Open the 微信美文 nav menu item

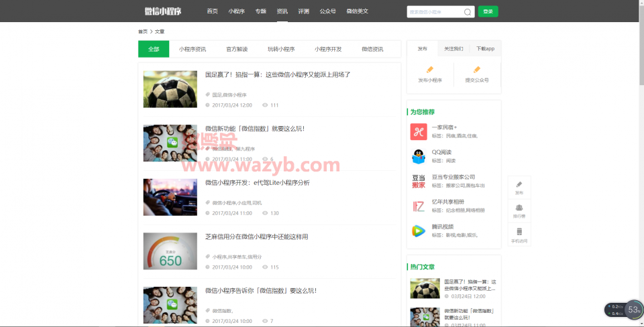point(358,11)
